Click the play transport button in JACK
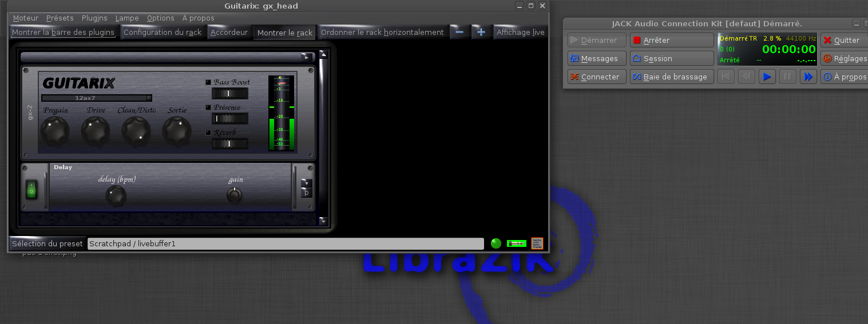868x324 pixels. [x=767, y=77]
